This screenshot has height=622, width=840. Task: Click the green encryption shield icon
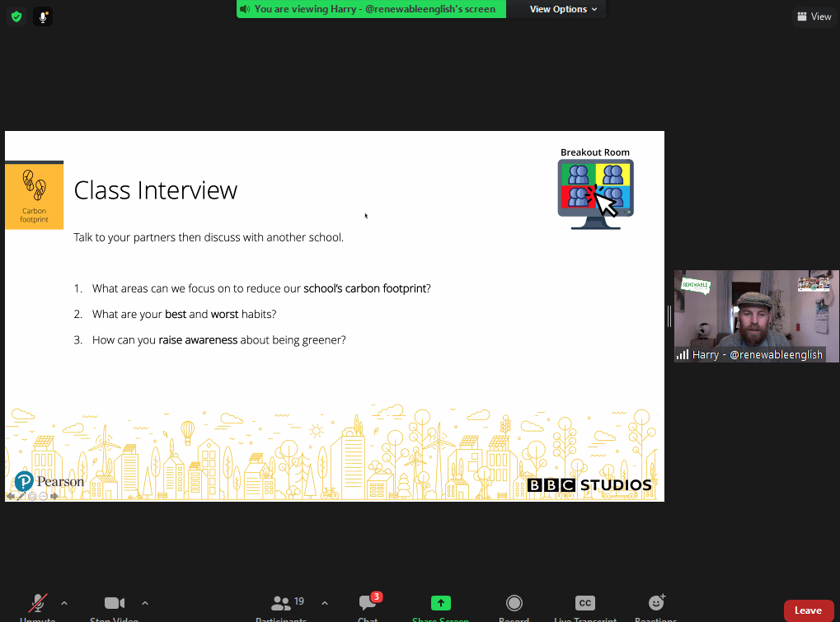click(16, 16)
